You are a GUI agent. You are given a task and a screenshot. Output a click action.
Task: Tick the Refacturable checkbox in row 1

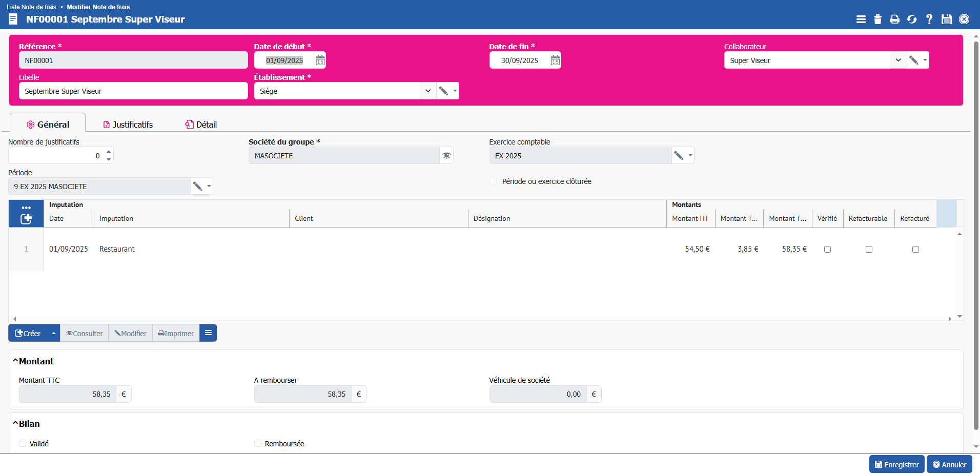click(x=869, y=250)
